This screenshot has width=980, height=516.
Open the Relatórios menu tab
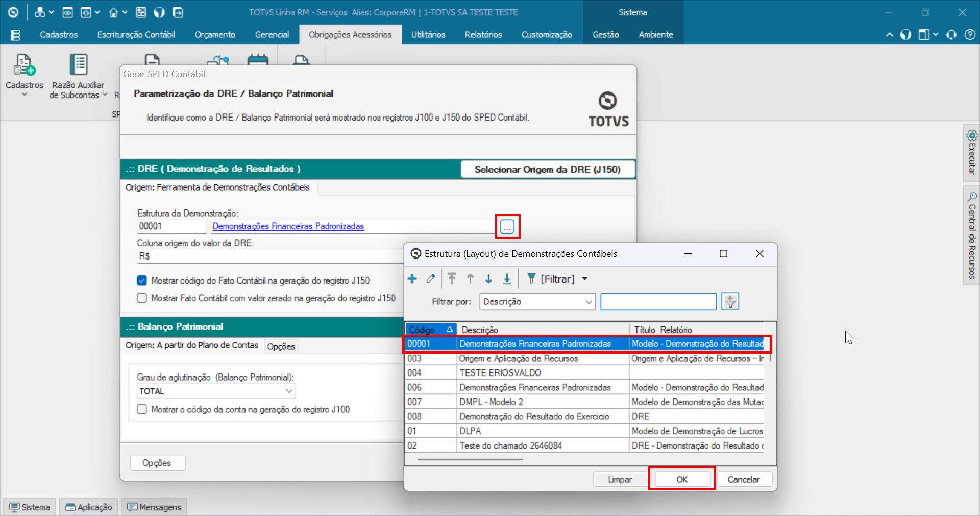click(483, 34)
